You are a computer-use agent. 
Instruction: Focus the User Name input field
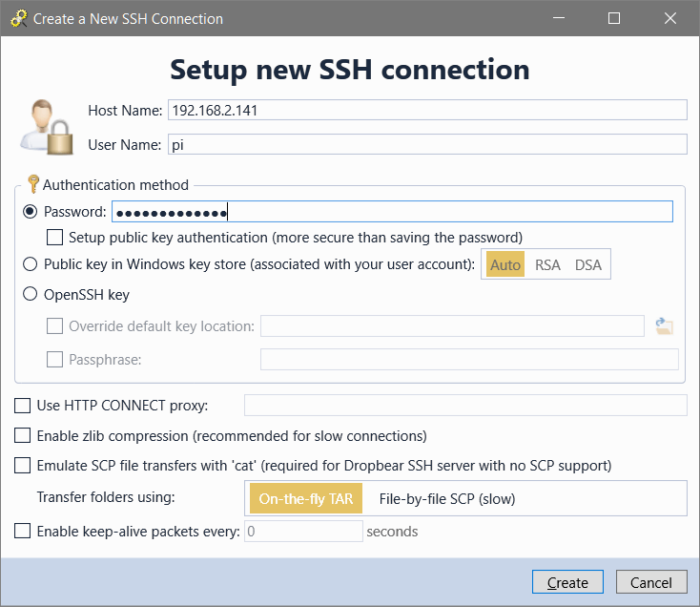tap(427, 144)
